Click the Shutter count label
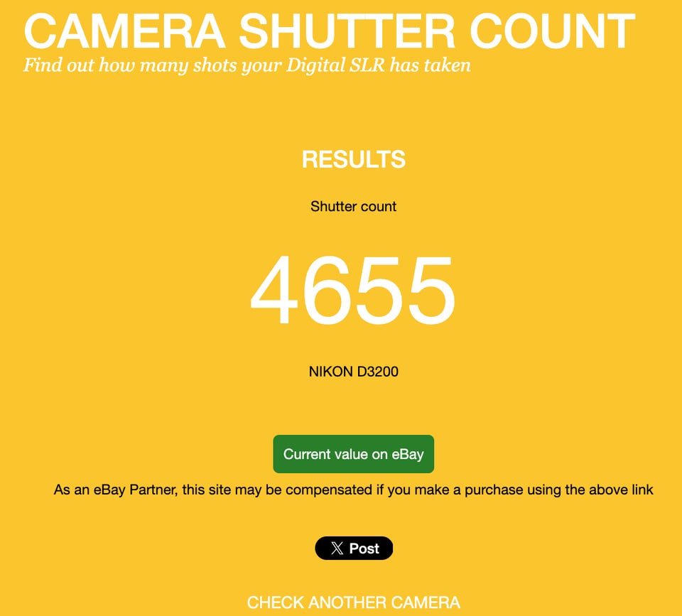This screenshot has height=616, width=682. [x=354, y=206]
